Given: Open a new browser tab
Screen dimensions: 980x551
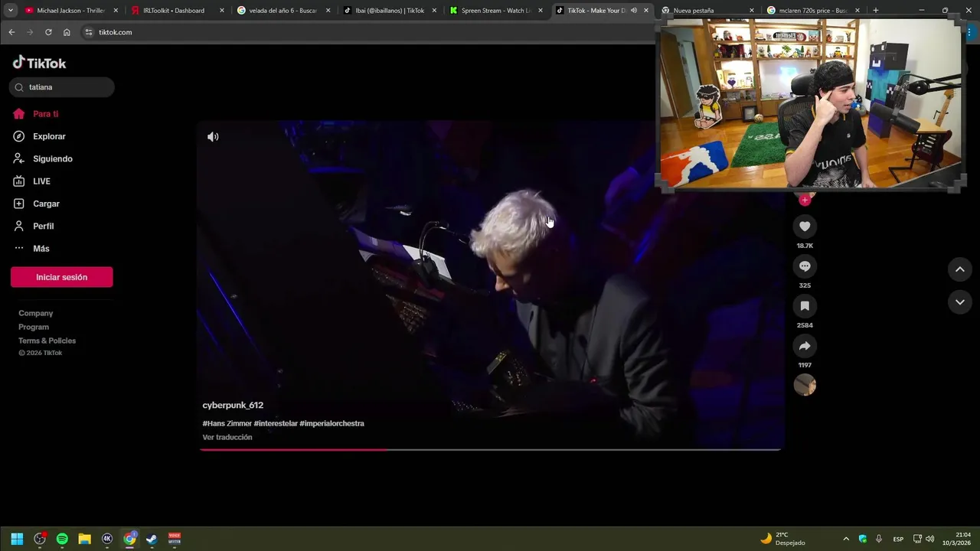Looking at the screenshot, I should [x=875, y=11].
